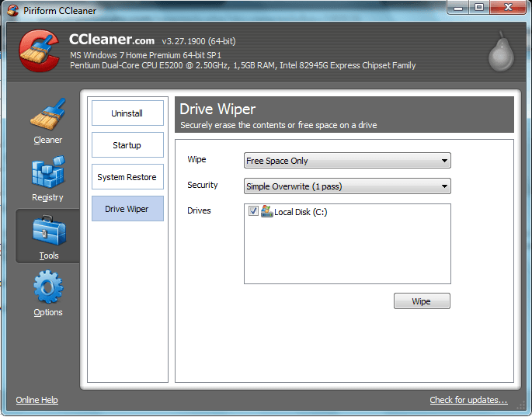The width and height of the screenshot is (532, 417).
Task: Click the Drives field label
Action: (199, 210)
